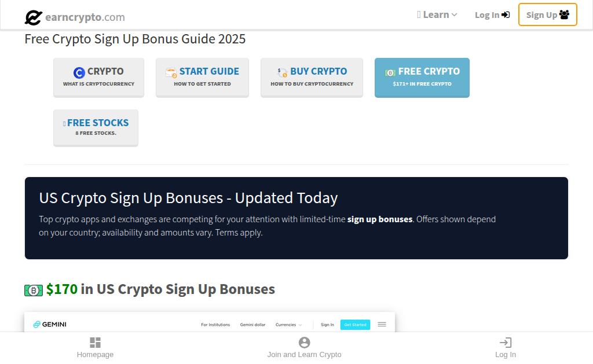This screenshot has width=593, height=364.
Task: Open the Gemini hamburger menu icon
Action: (x=382, y=325)
